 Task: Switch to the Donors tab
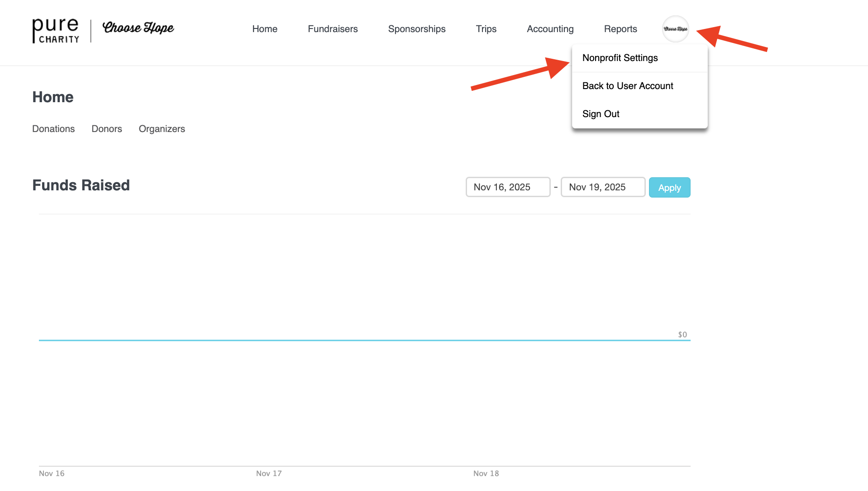point(107,129)
